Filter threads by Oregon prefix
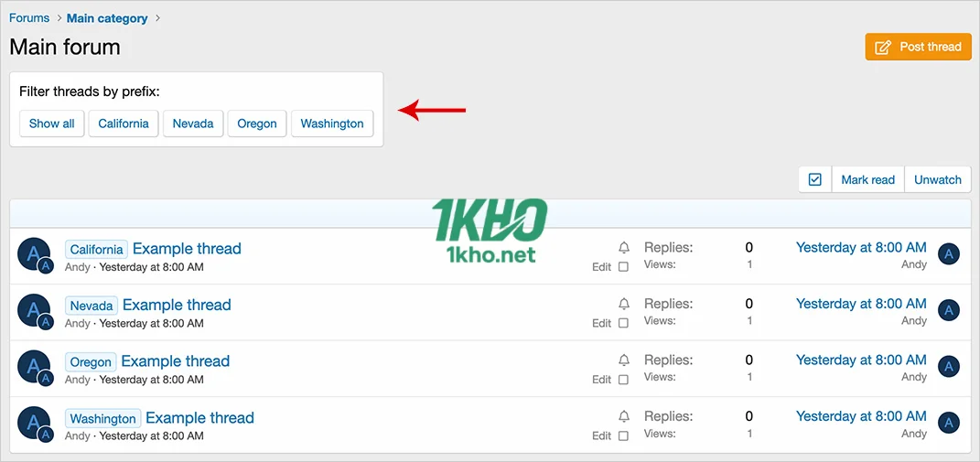Viewport: 980px width, 462px height. [x=257, y=124]
